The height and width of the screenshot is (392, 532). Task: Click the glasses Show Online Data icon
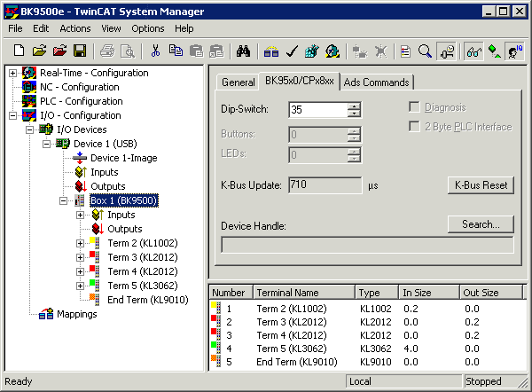473,51
